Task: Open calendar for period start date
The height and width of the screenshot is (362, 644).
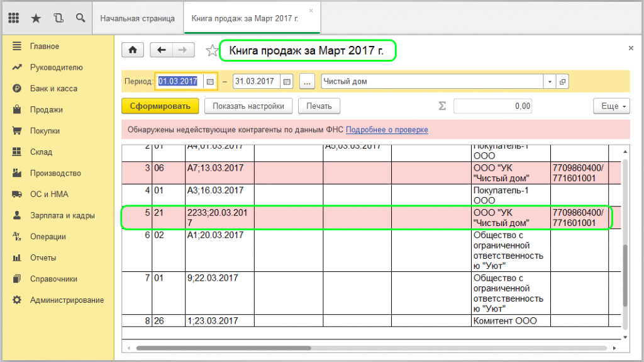Action: click(x=210, y=82)
